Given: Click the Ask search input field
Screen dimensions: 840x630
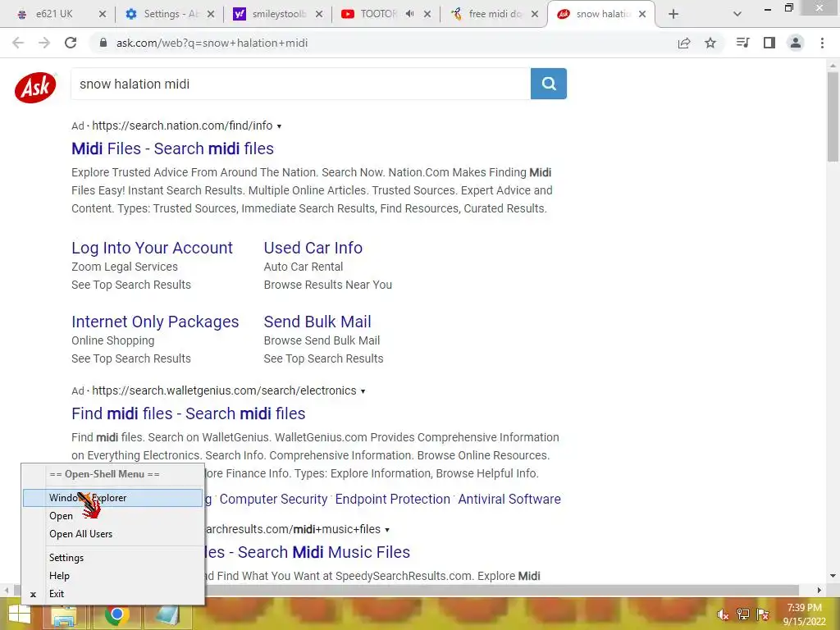Looking at the screenshot, I should (300, 84).
